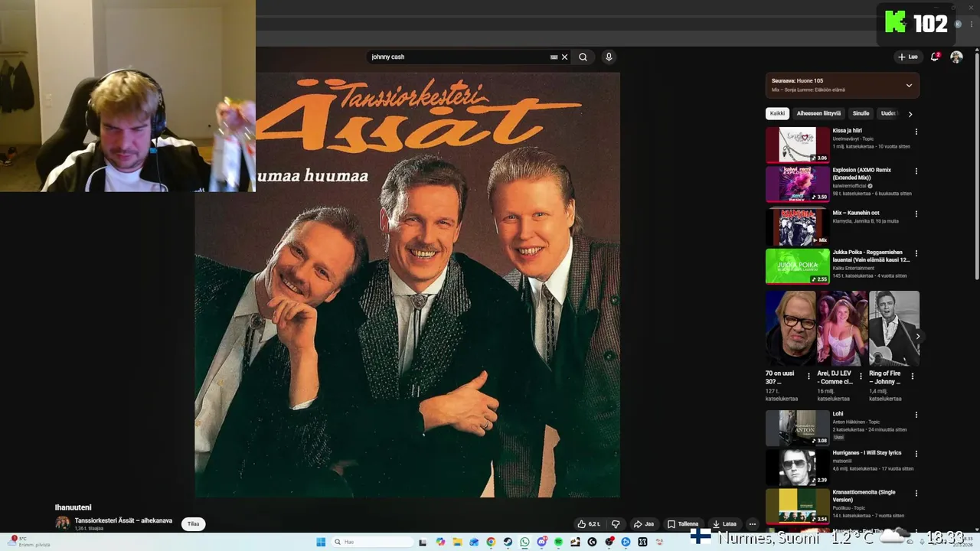
Task: Clear the YouTube search box text
Action: [x=564, y=57]
